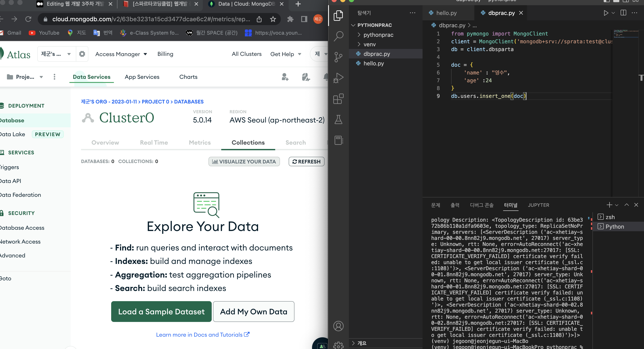The image size is (644, 349).
Task: Switch to the Charts tab
Action: pyautogui.click(x=188, y=77)
